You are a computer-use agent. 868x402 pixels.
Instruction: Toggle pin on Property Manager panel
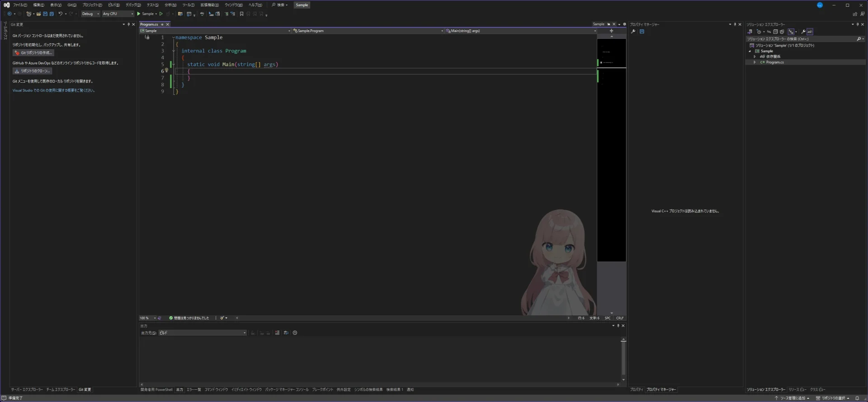[735, 24]
